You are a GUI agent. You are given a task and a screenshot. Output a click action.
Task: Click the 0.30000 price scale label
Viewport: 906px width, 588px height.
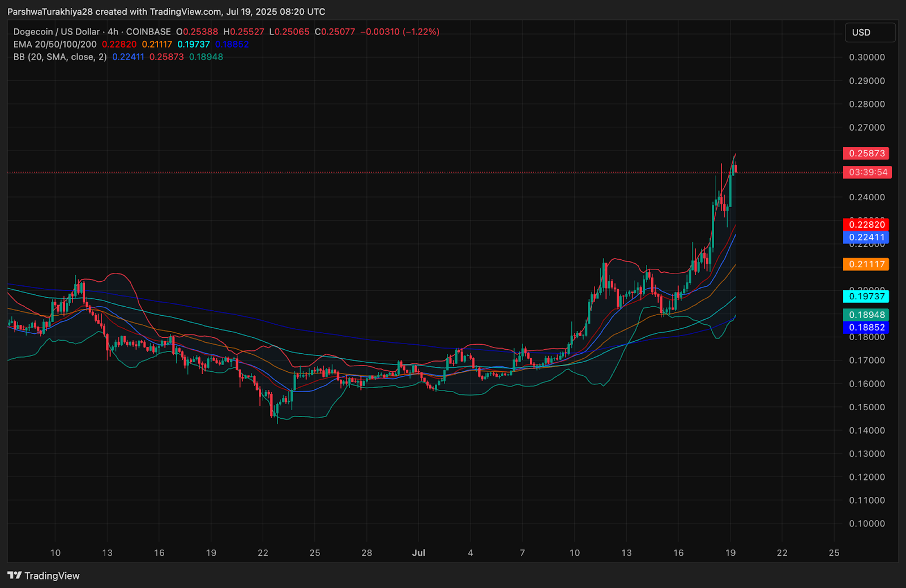[x=866, y=57]
